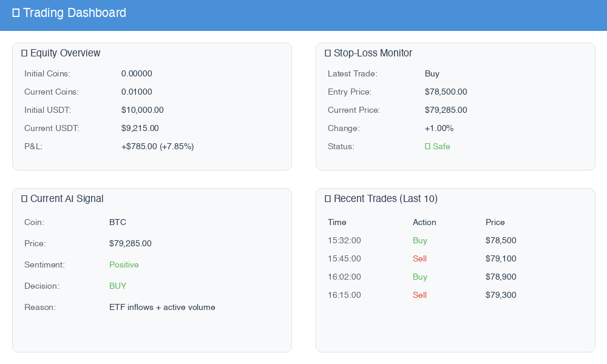Viewport: 607px width, 364px height.
Task: Click the Safe status indicator icon
Action: (x=429, y=146)
